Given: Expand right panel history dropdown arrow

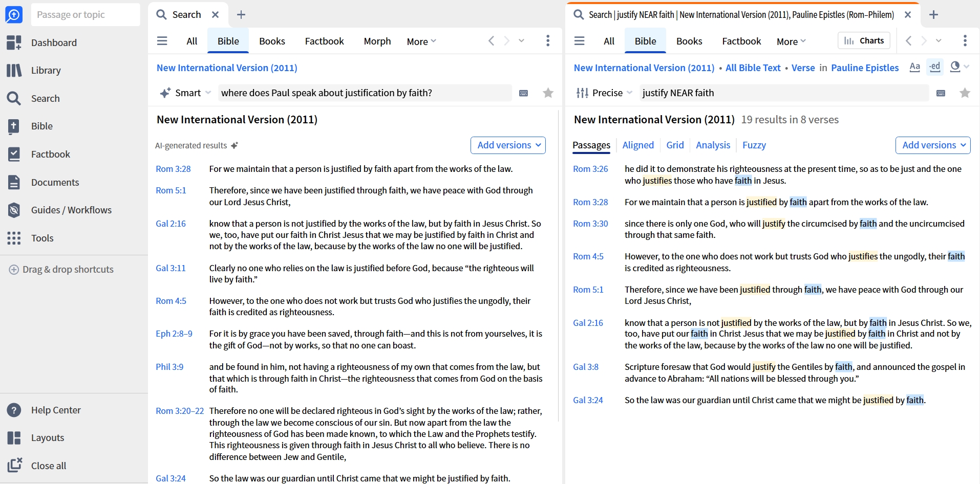Looking at the screenshot, I should [939, 41].
